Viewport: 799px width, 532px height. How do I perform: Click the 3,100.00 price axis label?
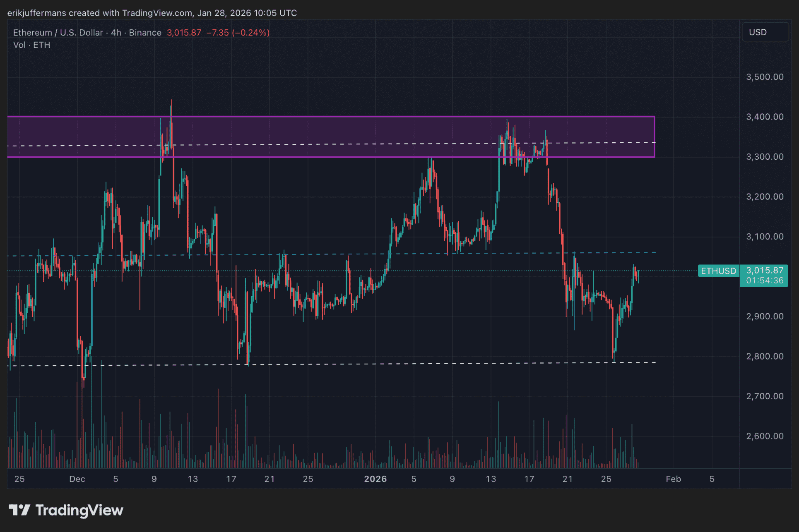point(764,237)
